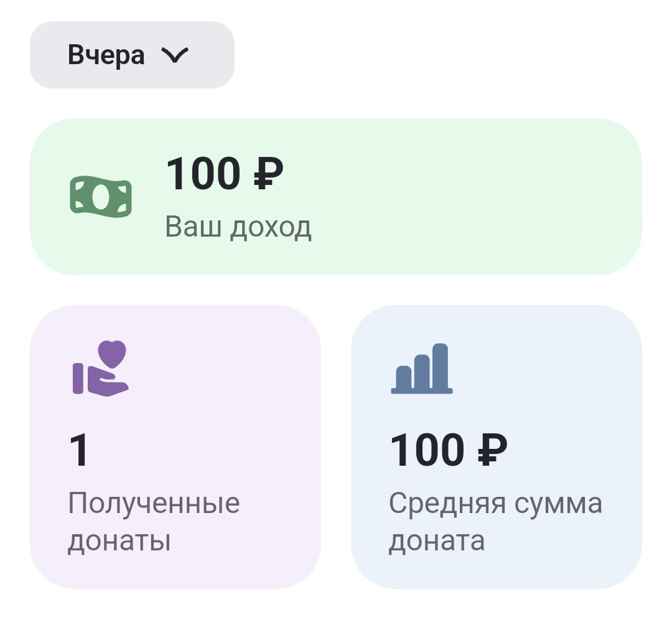Expand the chevron next to Вчера
Viewport: 672px width, 627px height.
click(x=176, y=55)
